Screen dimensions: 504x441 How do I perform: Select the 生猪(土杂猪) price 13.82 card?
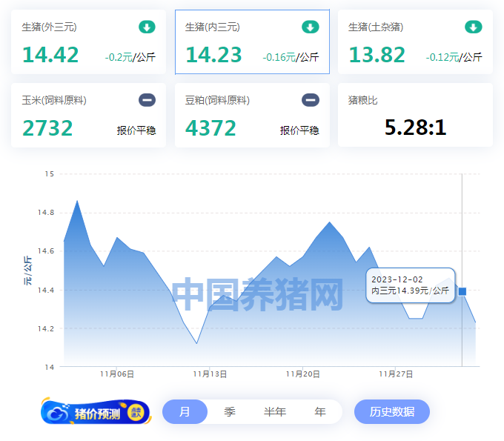pos(415,42)
